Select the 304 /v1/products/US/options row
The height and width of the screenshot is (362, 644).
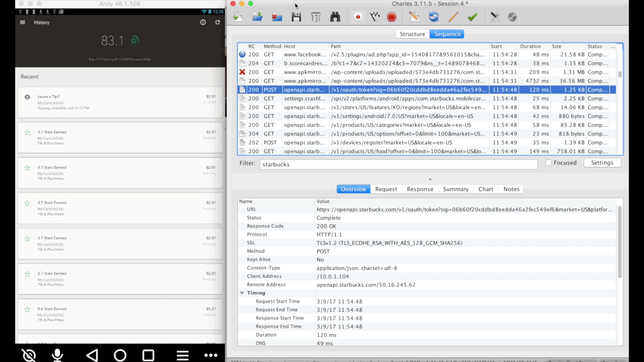pos(426,134)
